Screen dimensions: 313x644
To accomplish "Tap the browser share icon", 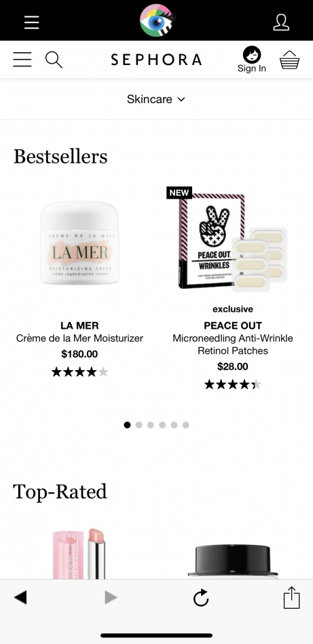I will (291, 598).
